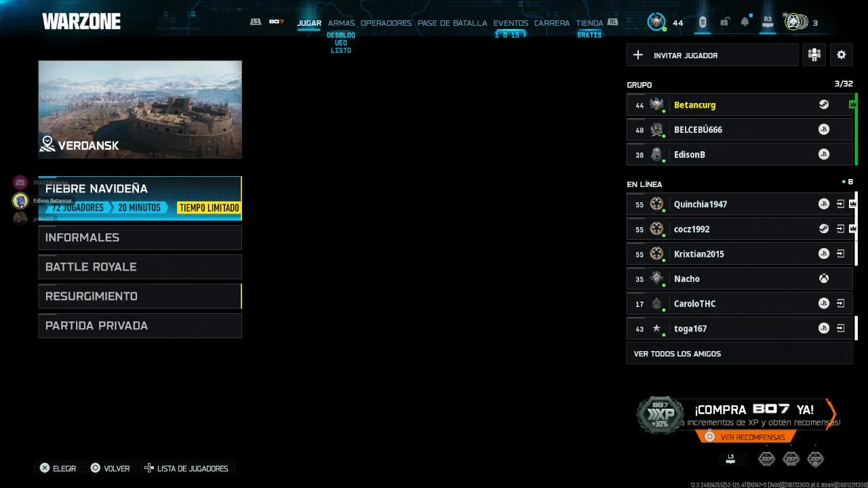Screen dimensions: 868x488
Task: Click the Discord overlay avatar icon
Action: [20, 182]
